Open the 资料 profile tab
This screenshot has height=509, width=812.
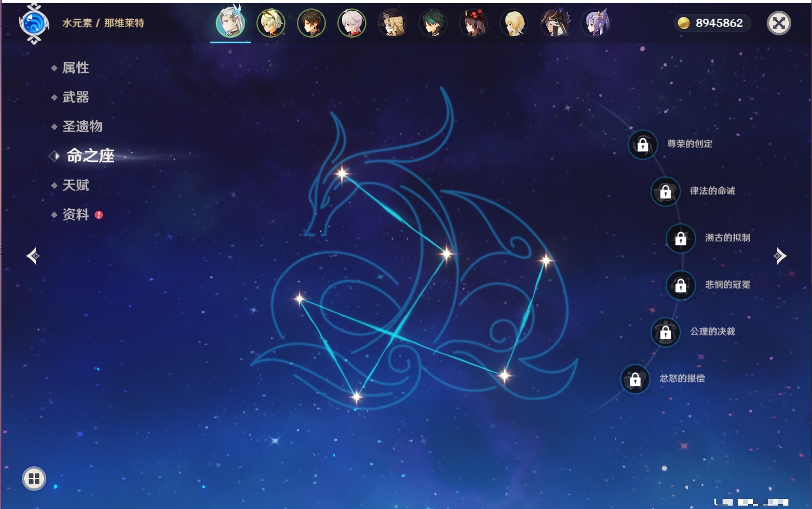(x=75, y=214)
